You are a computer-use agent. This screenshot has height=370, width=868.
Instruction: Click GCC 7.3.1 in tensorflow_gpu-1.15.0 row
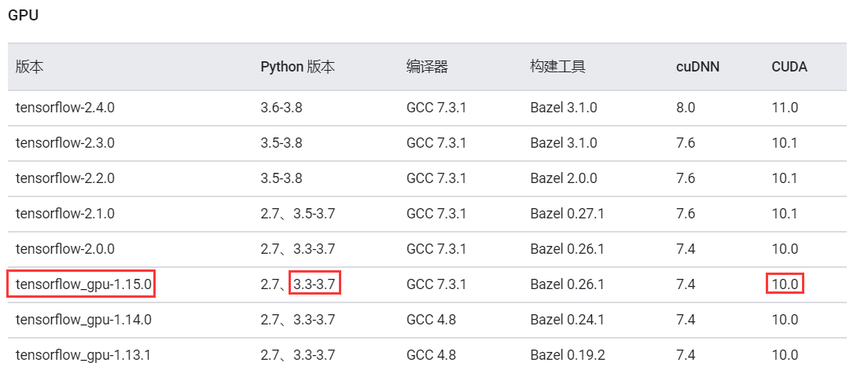[436, 284]
